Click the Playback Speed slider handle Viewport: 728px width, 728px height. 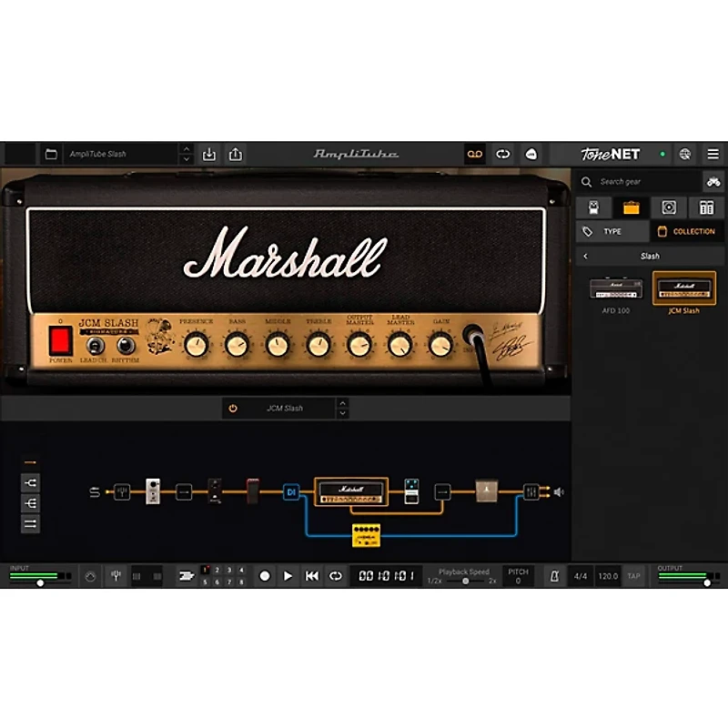(465, 581)
